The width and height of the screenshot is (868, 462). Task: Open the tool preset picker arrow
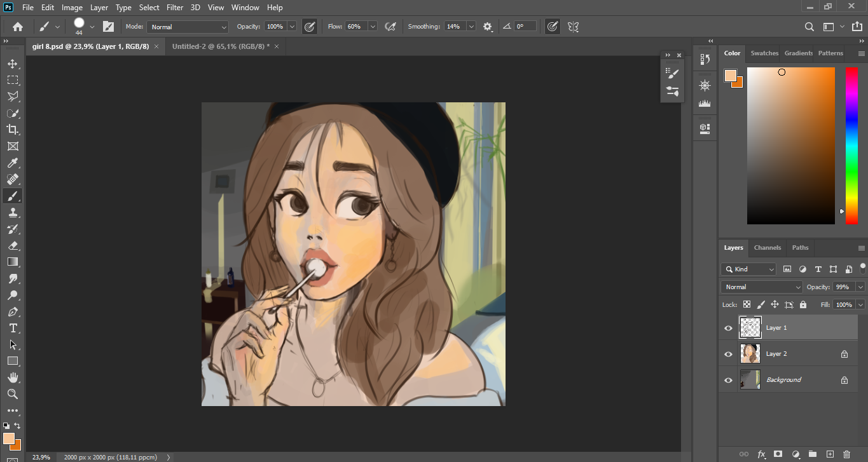pos(58,27)
